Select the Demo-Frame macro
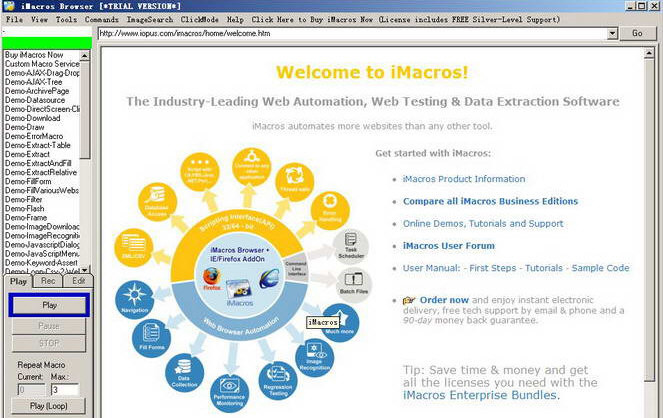This screenshot has height=418, width=663. pos(26,218)
